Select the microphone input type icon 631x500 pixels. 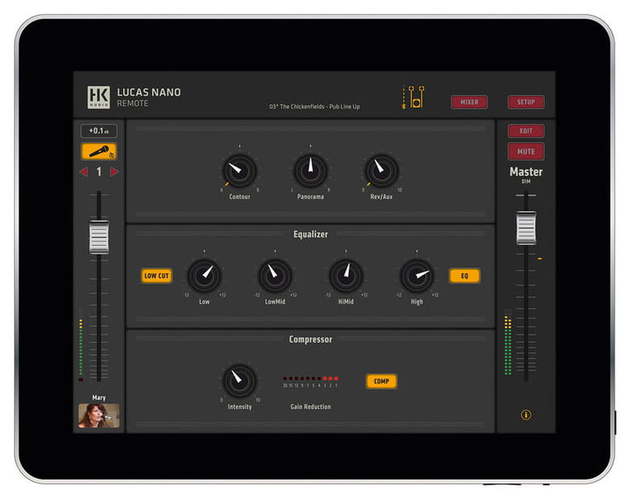click(99, 151)
